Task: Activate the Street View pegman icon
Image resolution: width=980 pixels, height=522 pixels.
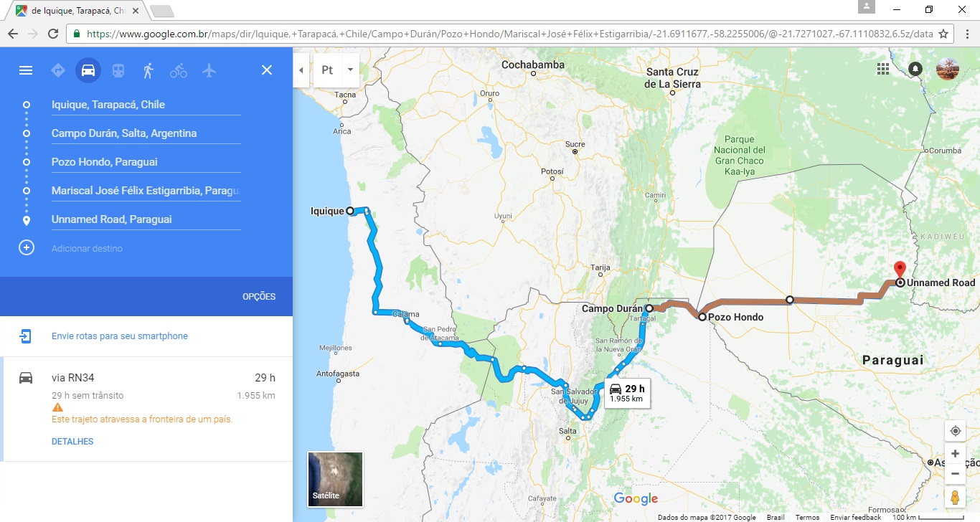Action: coord(955,497)
